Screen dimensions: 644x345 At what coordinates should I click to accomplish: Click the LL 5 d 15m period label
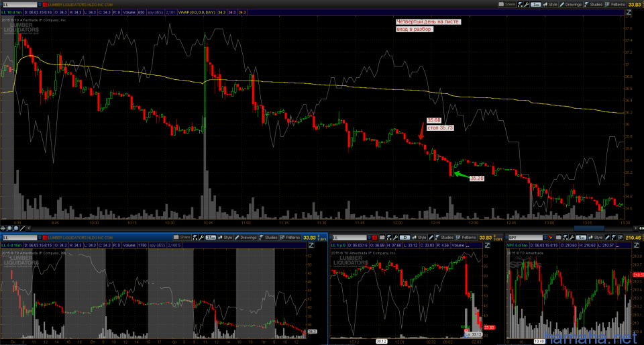[x=11, y=245]
